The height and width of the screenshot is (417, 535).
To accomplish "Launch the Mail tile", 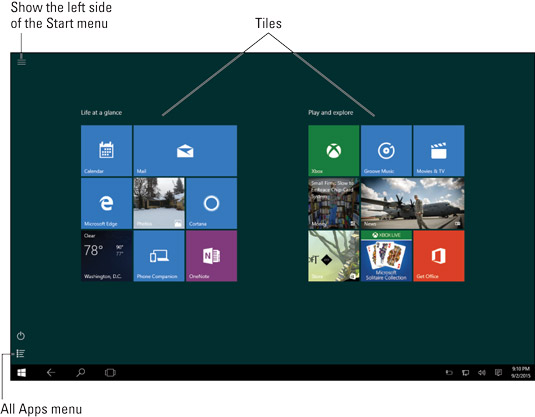I will 185,150.
